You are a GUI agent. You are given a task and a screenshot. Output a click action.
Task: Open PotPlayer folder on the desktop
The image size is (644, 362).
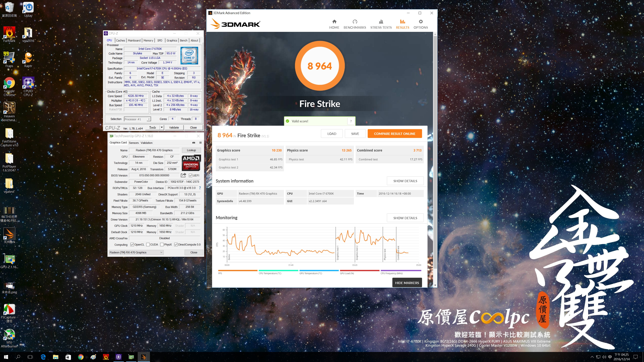(x=9, y=162)
